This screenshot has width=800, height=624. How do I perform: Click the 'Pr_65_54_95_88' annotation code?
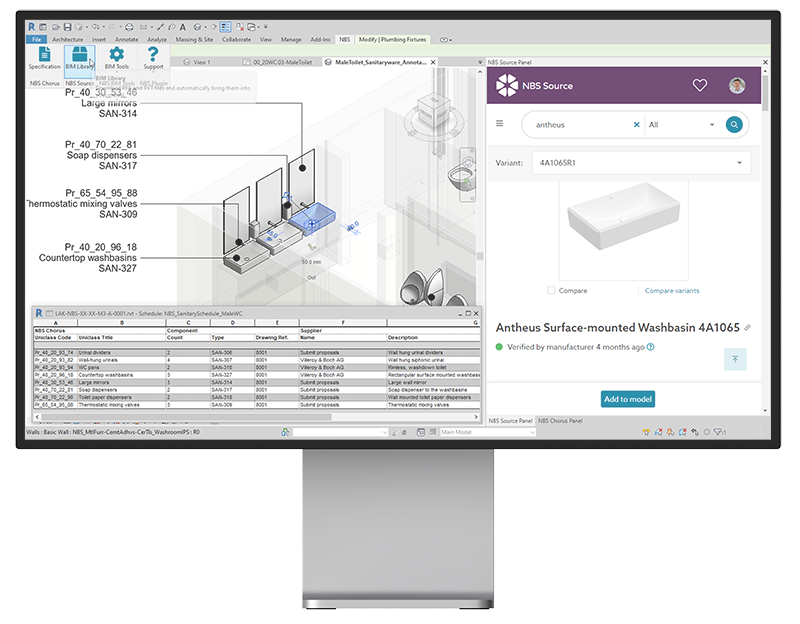(101, 193)
